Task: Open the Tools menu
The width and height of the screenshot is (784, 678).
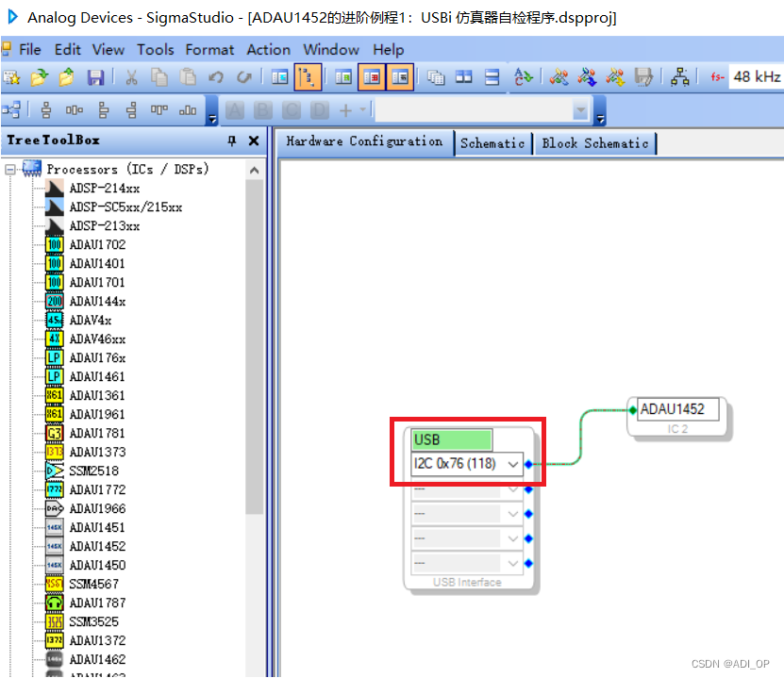Action: [156, 49]
